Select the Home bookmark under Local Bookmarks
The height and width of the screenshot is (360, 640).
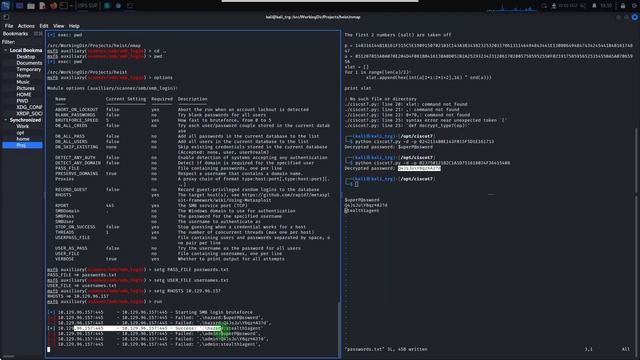click(23, 76)
